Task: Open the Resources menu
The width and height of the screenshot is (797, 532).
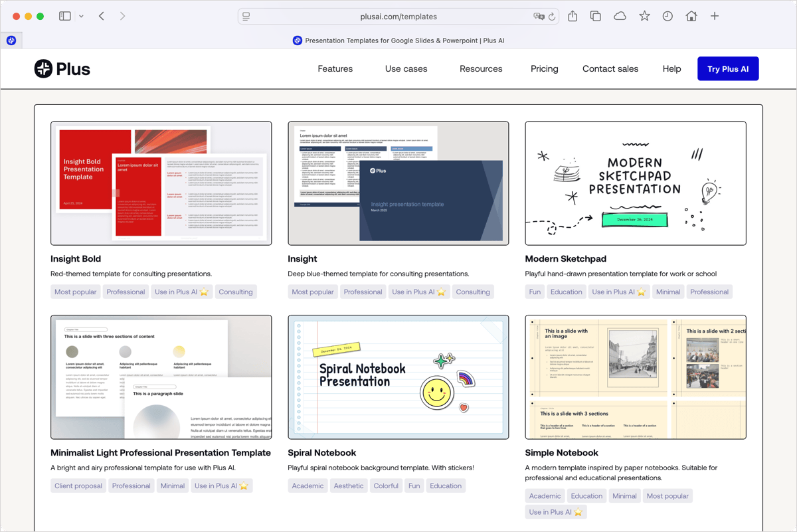Action: pyautogui.click(x=481, y=69)
